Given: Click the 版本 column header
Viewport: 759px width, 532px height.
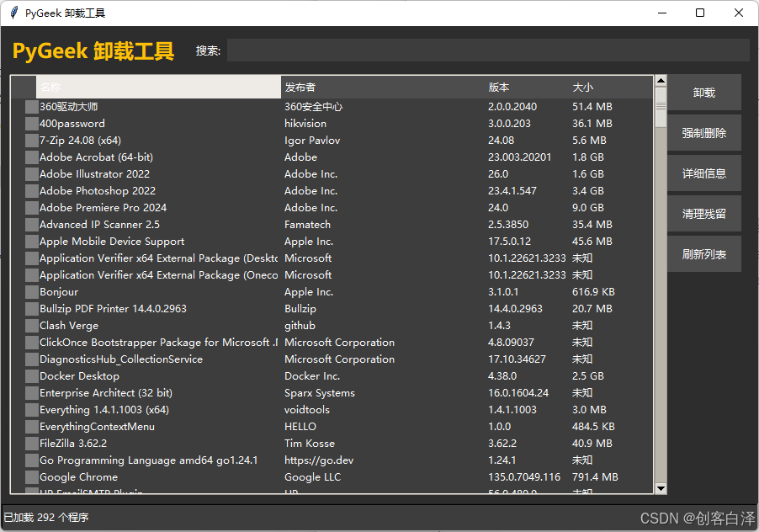Looking at the screenshot, I should pyautogui.click(x=526, y=88).
